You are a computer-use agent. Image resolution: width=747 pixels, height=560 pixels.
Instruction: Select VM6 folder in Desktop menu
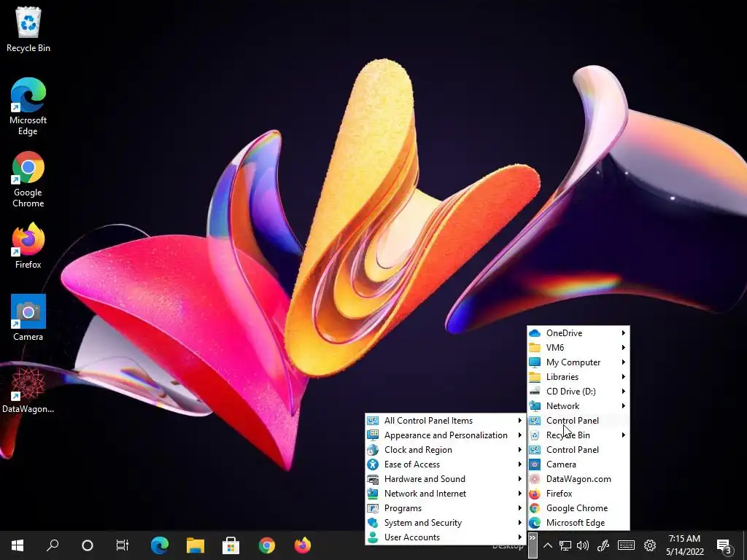pos(578,348)
